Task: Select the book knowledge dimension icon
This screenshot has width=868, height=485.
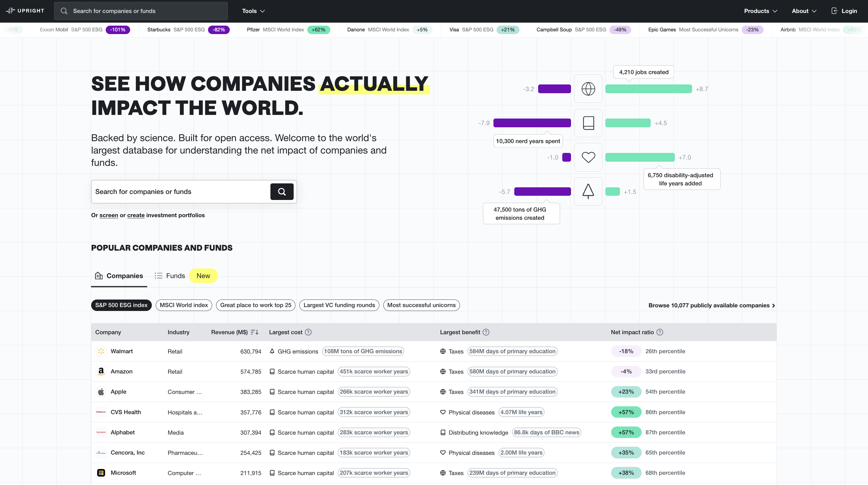Action: coord(588,123)
